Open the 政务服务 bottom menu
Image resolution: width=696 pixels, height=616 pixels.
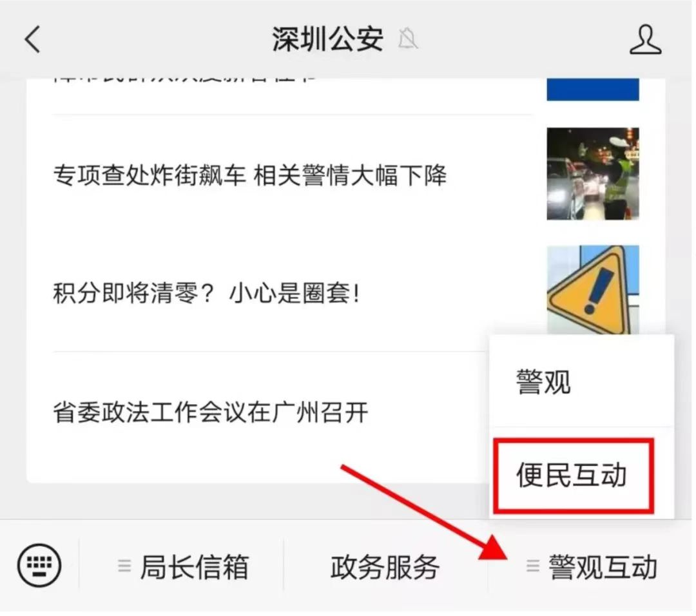(x=385, y=566)
